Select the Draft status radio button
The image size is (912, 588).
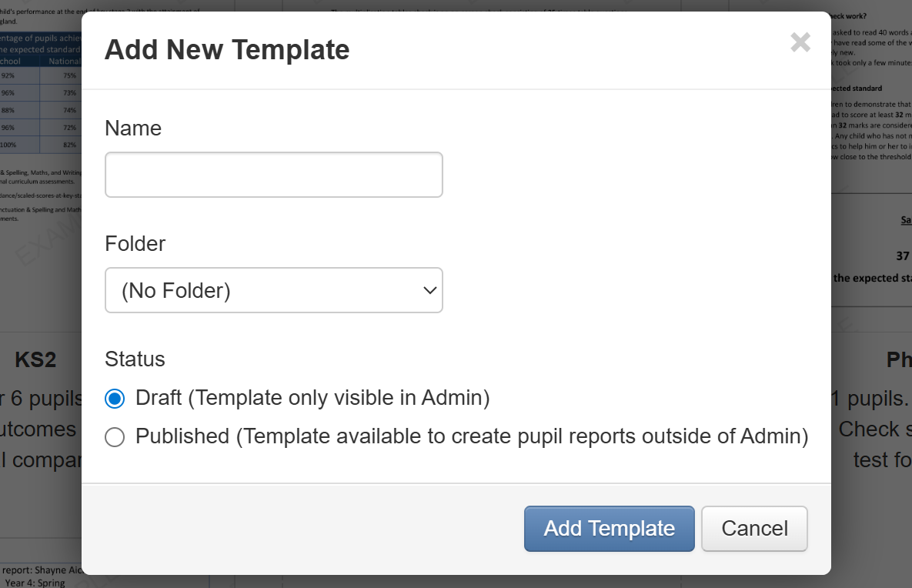point(115,399)
